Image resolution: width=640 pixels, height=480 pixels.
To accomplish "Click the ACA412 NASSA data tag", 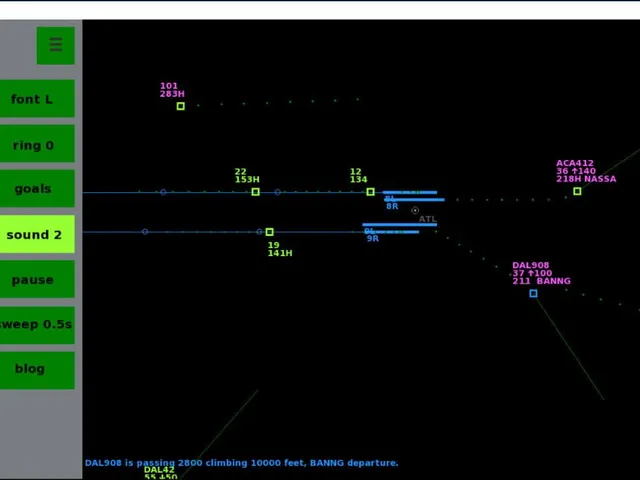I will pos(586,171).
